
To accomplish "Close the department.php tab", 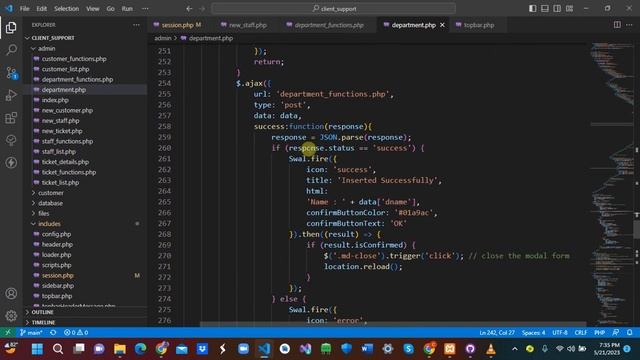I will (442, 25).
